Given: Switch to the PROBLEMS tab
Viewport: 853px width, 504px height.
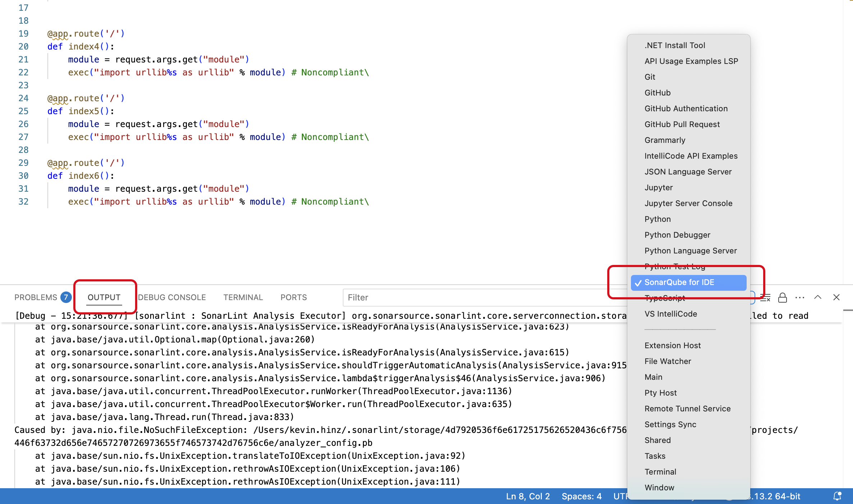Looking at the screenshot, I should pos(36,297).
